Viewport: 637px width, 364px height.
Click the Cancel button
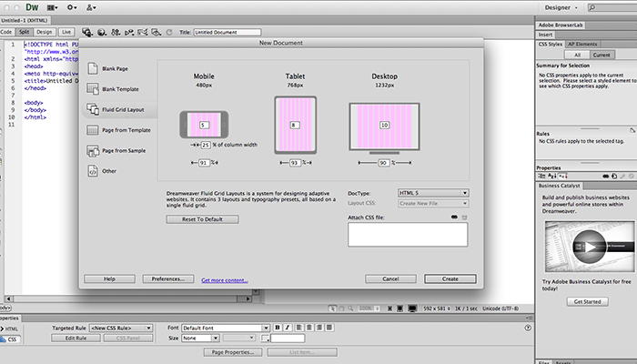(390, 279)
